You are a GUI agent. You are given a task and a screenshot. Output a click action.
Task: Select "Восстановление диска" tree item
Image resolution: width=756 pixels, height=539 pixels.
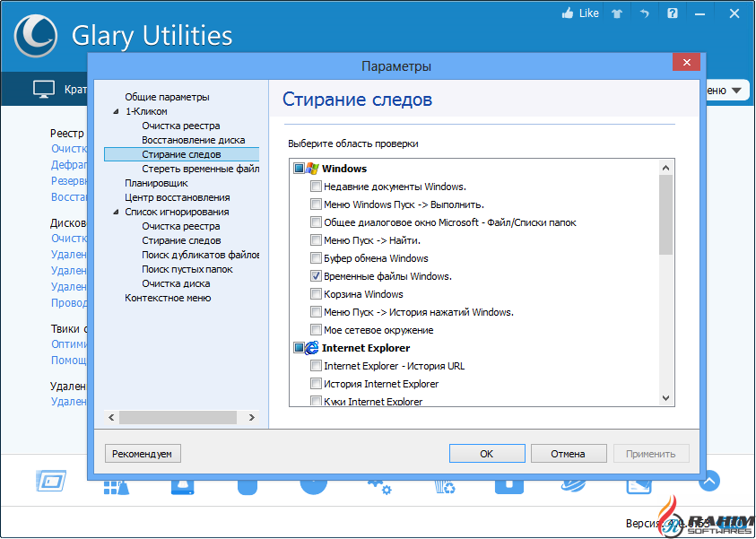[x=194, y=140]
